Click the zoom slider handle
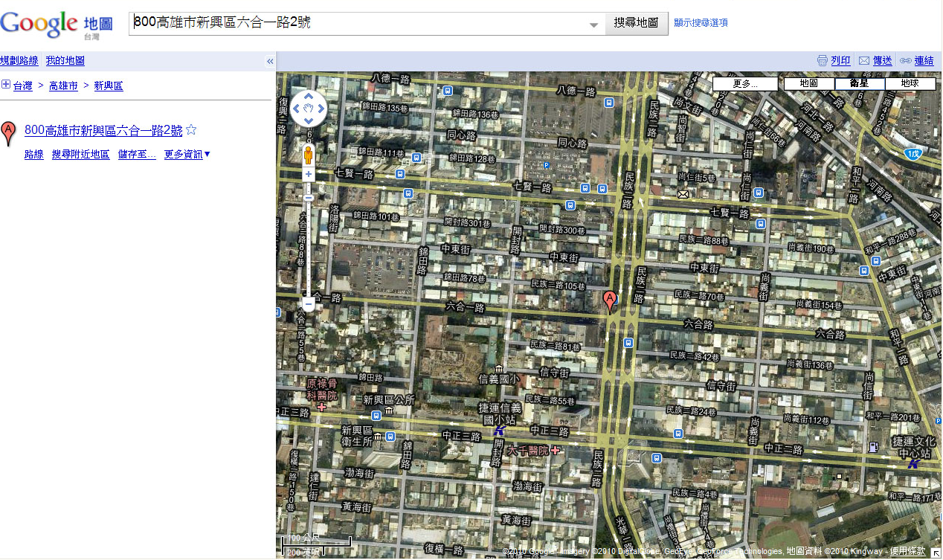The width and height of the screenshot is (943, 560). click(308, 198)
